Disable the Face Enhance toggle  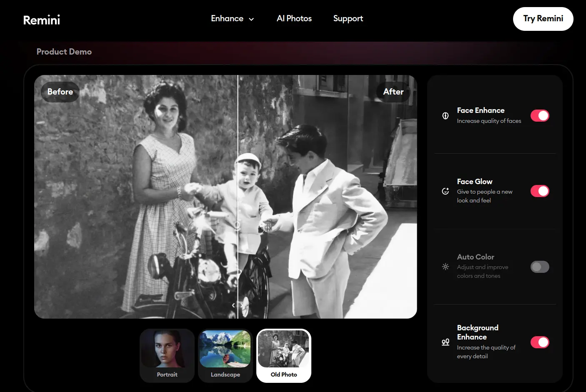click(540, 116)
